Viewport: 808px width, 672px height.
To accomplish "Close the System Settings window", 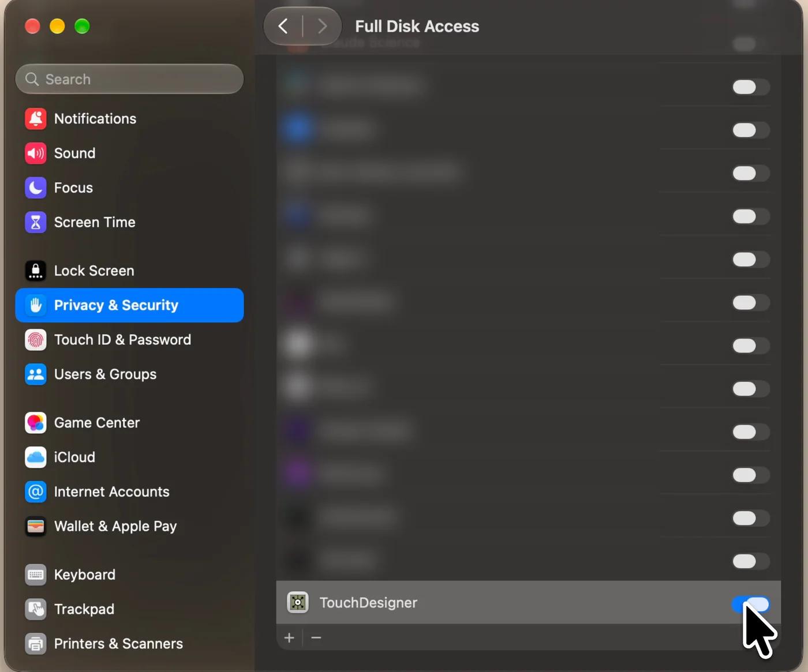I will (32, 26).
